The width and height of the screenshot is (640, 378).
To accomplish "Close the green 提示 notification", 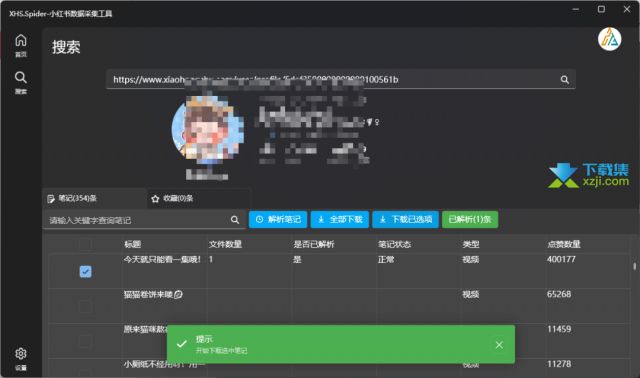I will (x=499, y=345).
